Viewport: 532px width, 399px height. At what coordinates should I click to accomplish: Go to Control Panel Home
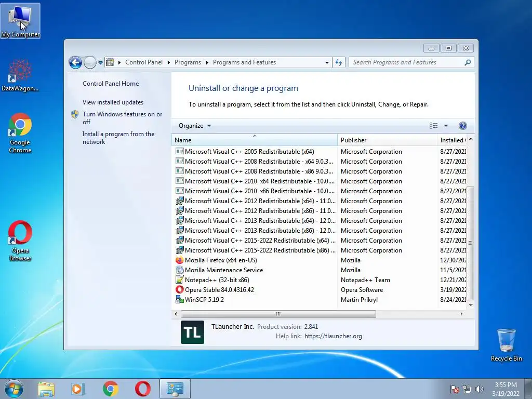point(111,84)
